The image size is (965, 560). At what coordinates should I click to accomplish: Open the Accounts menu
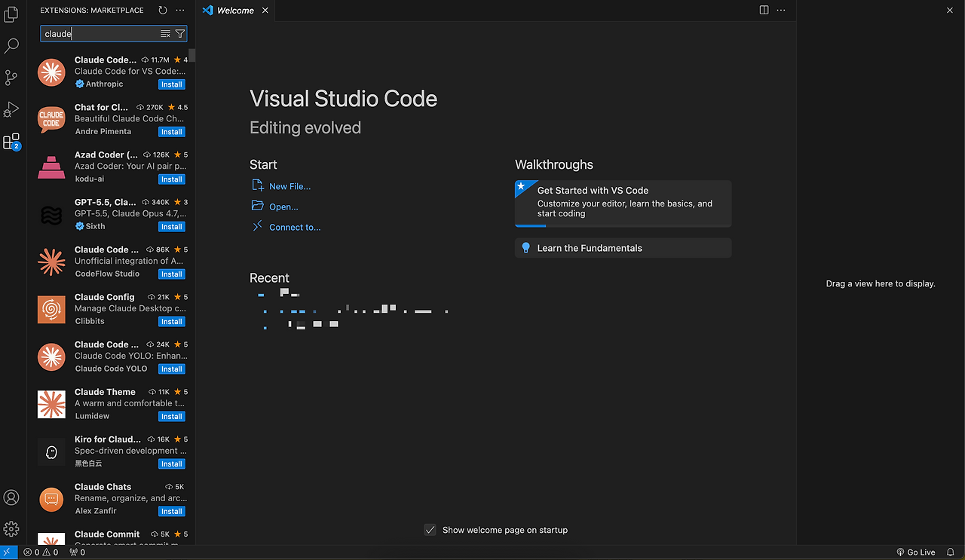[11, 497]
